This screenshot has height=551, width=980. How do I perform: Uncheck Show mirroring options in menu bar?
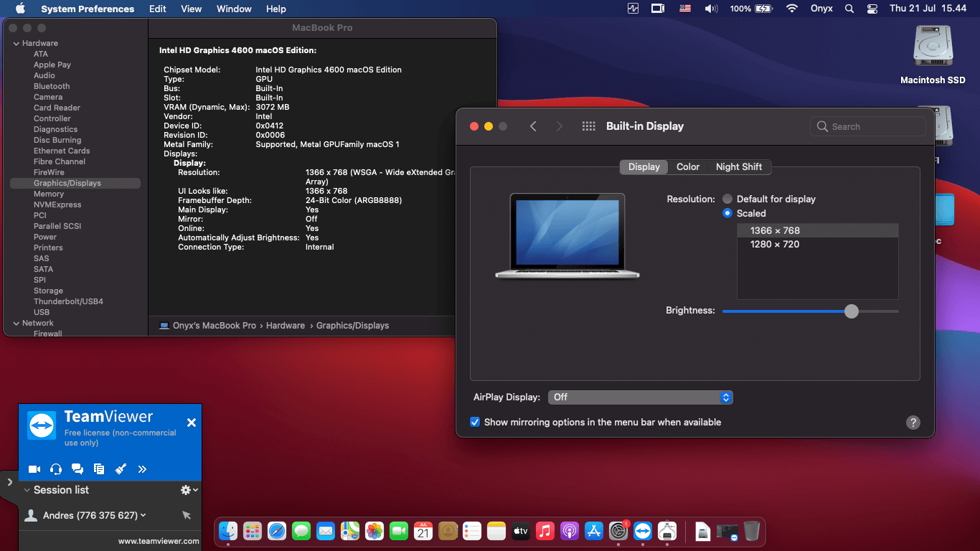click(x=475, y=422)
